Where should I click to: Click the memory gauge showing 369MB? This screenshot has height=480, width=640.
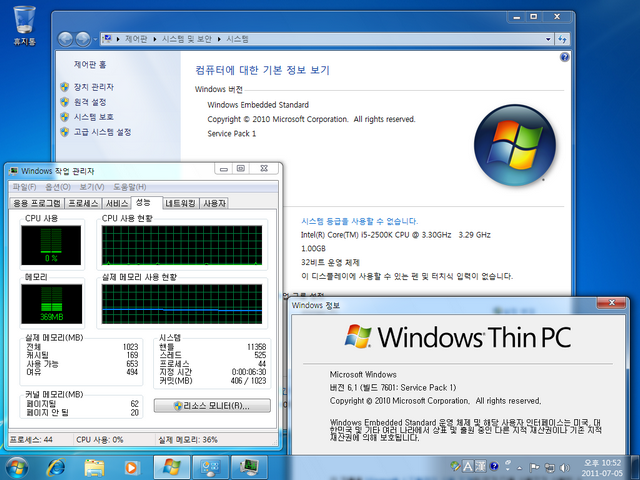51,304
